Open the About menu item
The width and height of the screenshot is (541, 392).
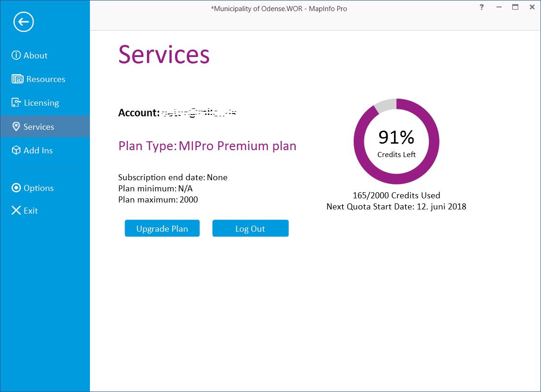point(36,56)
